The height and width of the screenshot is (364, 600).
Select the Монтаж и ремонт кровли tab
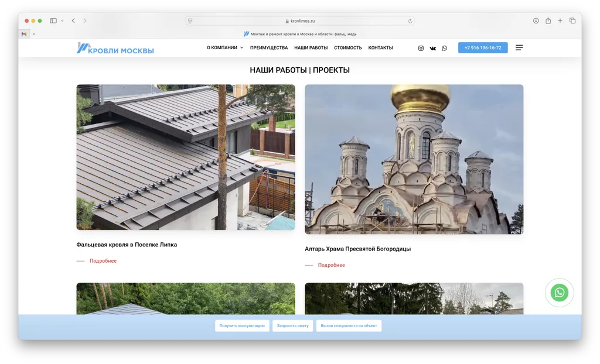click(x=300, y=34)
